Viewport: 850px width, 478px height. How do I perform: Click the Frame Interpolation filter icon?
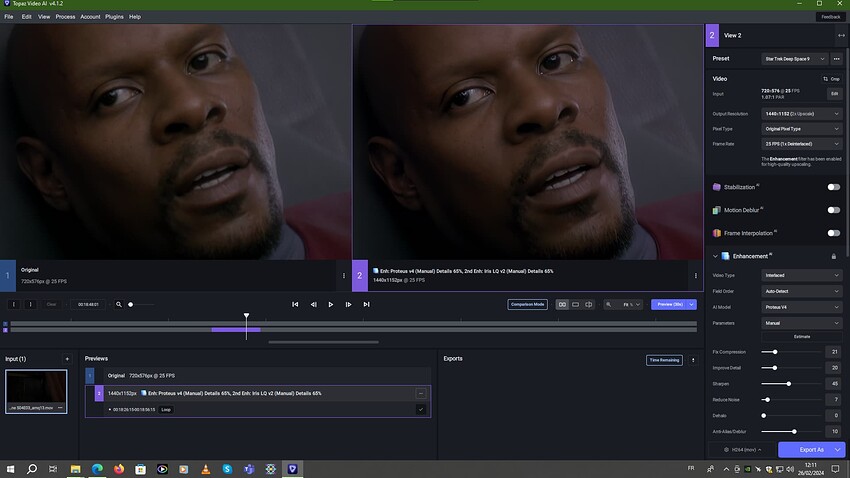click(x=717, y=233)
